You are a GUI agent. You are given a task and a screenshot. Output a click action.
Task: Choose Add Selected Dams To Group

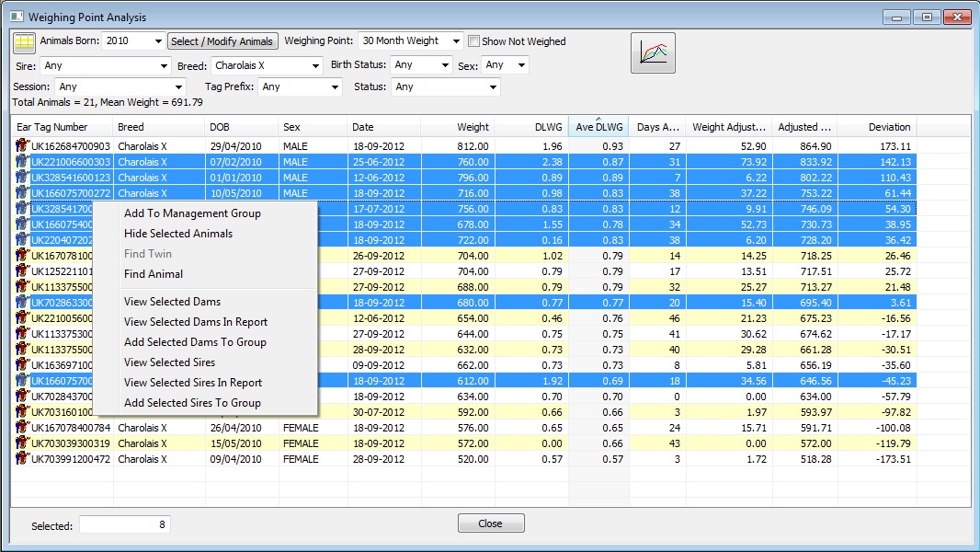click(195, 342)
